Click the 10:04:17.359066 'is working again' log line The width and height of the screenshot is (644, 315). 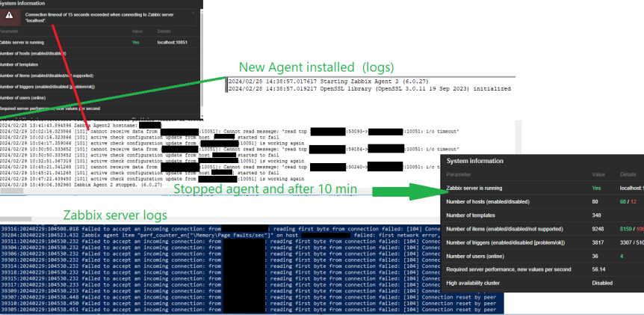(x=152, y=143)
